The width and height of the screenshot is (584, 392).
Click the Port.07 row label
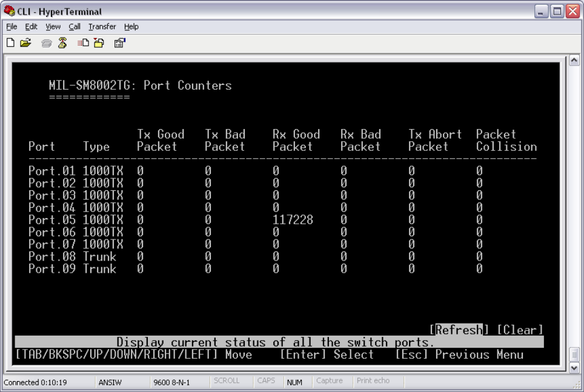(x=52, y=244)
